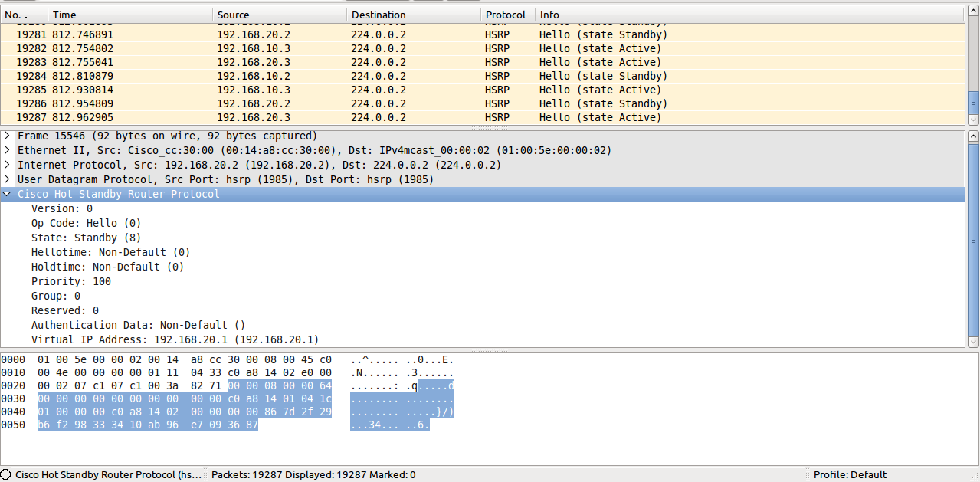Image resolution: width=980 pixels, height=482 pixels.
Task: Select packet row 19283
Action: click(483, 62)
